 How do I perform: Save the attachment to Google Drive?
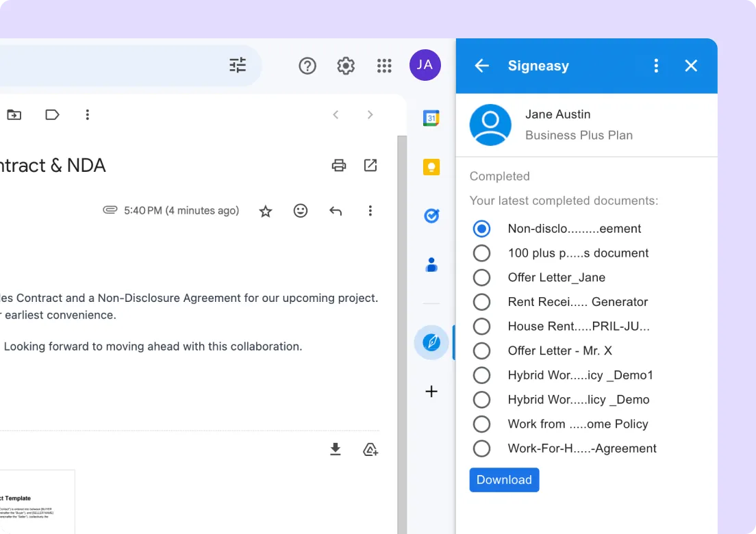(370, 449)
